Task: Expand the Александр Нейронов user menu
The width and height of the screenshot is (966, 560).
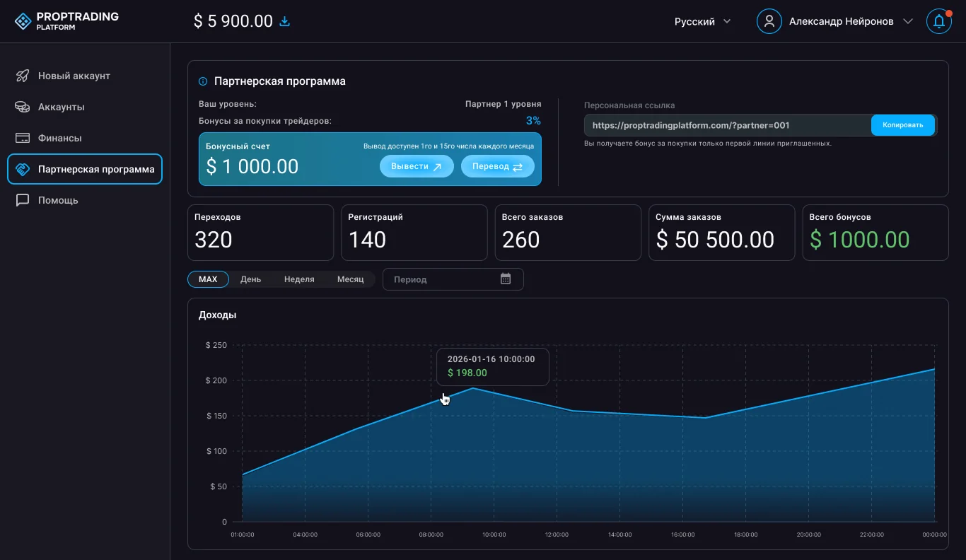Action: pos(851,21)
